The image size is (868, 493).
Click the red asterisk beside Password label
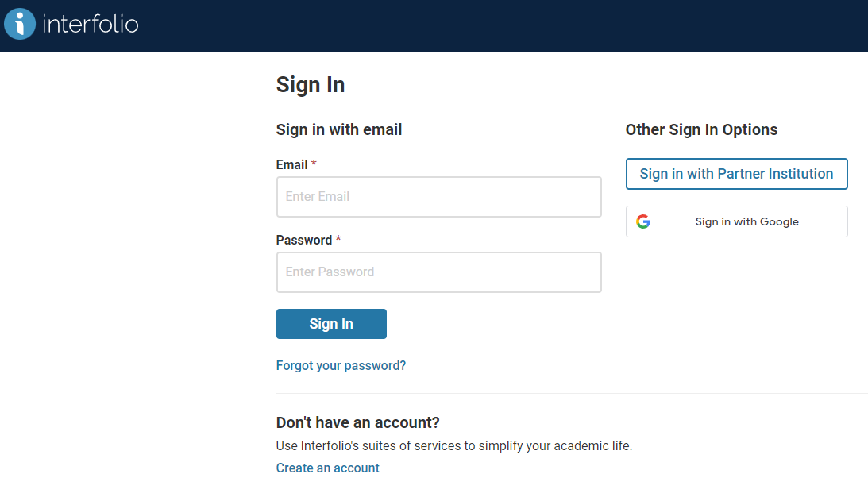(x=338, y=238)
